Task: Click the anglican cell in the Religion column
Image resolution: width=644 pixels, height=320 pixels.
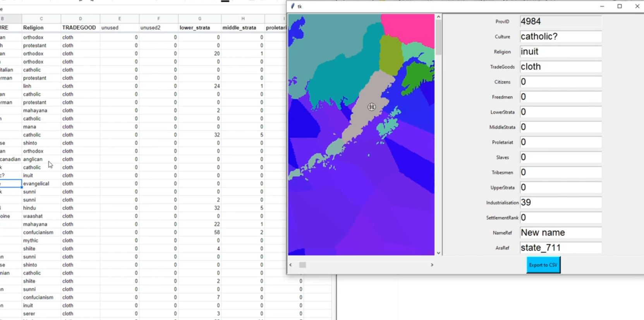Action: tap(41, 159)
